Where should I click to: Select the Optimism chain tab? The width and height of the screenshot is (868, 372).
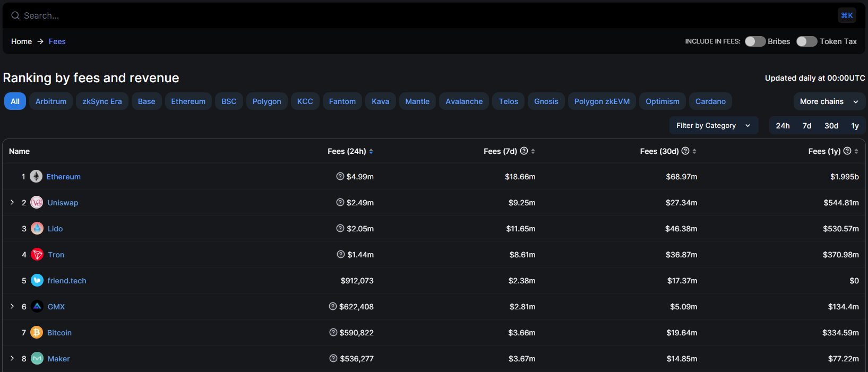663,101
